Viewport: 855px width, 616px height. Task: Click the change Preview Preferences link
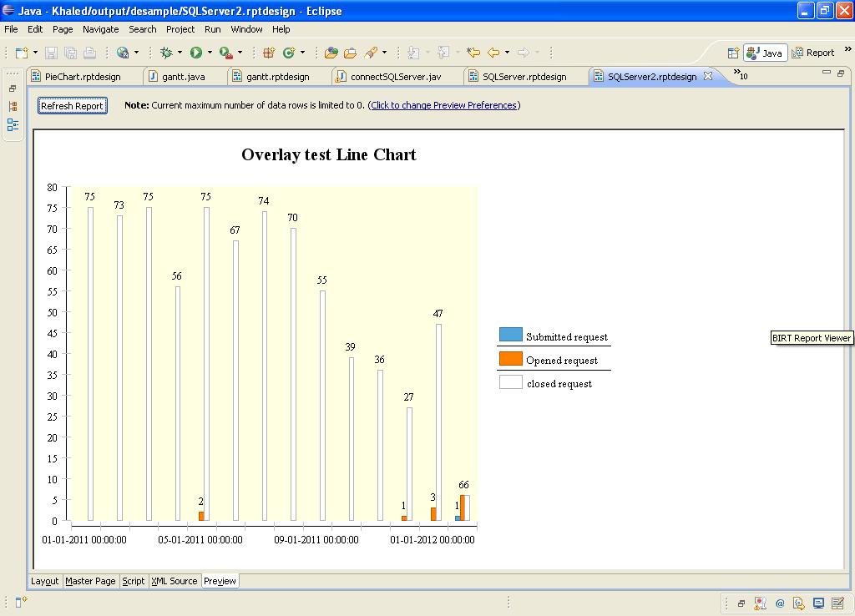444,105
